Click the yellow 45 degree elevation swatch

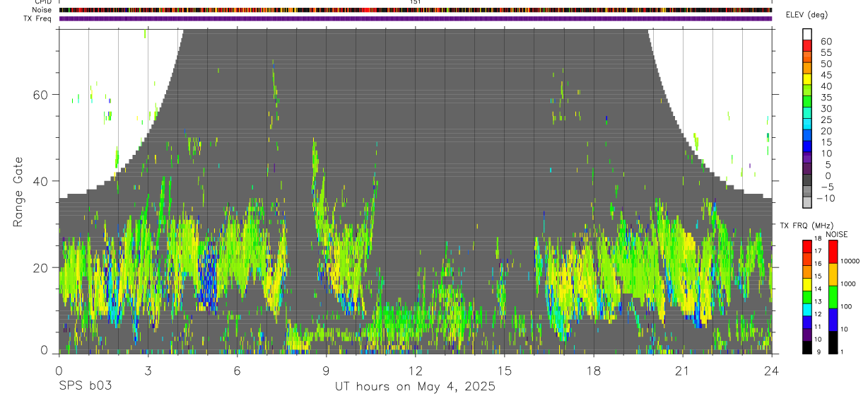(807, 79)
